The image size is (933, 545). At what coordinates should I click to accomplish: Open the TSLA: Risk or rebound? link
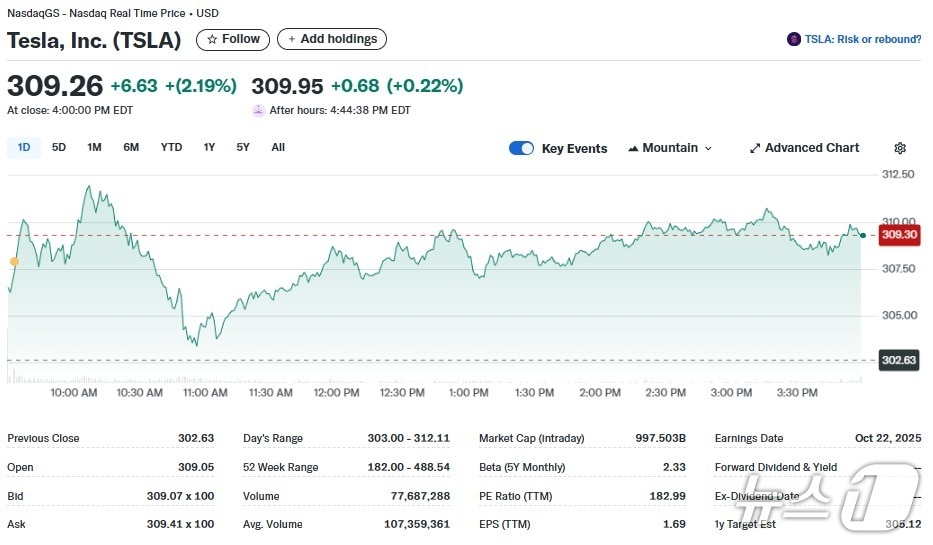tap(862, 39)
